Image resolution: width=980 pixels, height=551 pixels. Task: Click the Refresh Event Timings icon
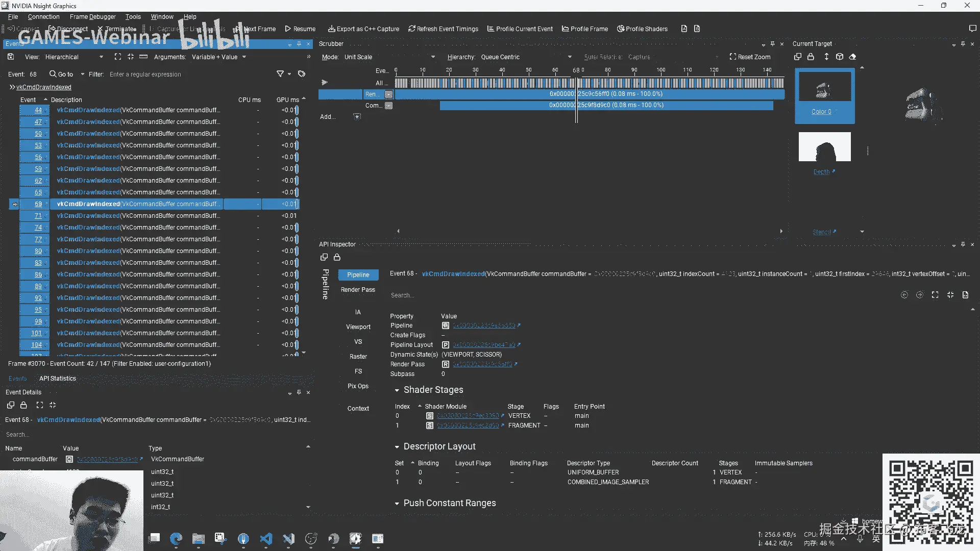pos(411,29)
